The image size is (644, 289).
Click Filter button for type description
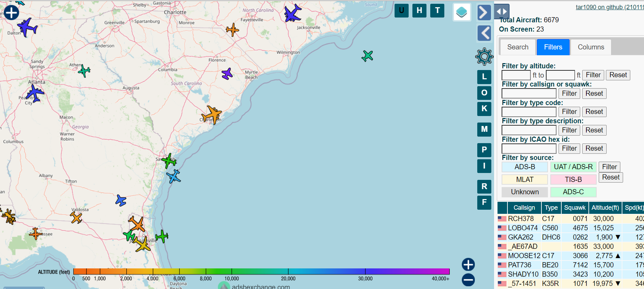569,130
